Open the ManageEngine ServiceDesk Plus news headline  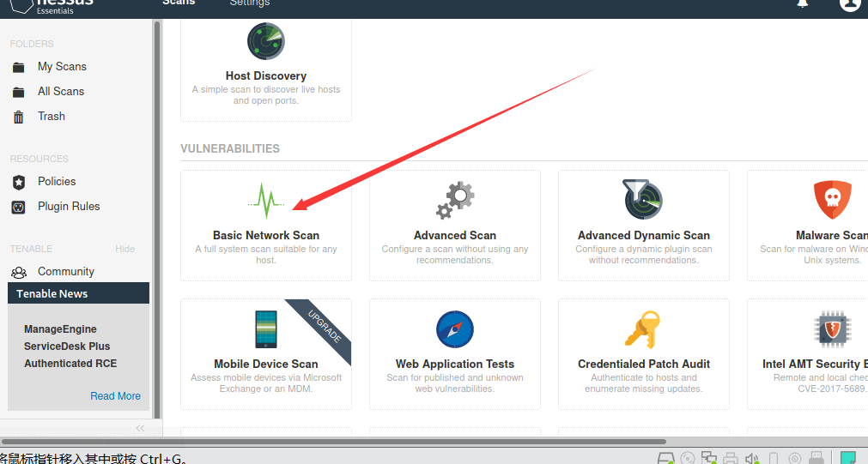tap(70, 346)
